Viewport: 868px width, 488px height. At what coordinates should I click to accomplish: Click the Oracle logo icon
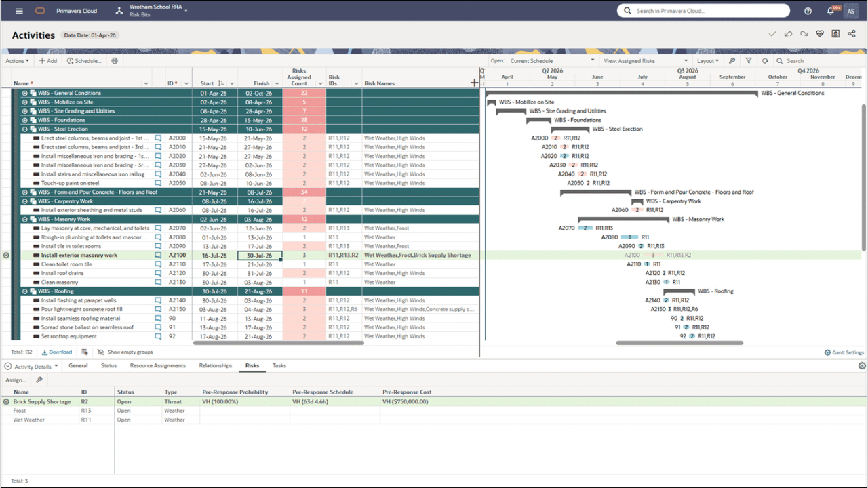pos(40,11)
